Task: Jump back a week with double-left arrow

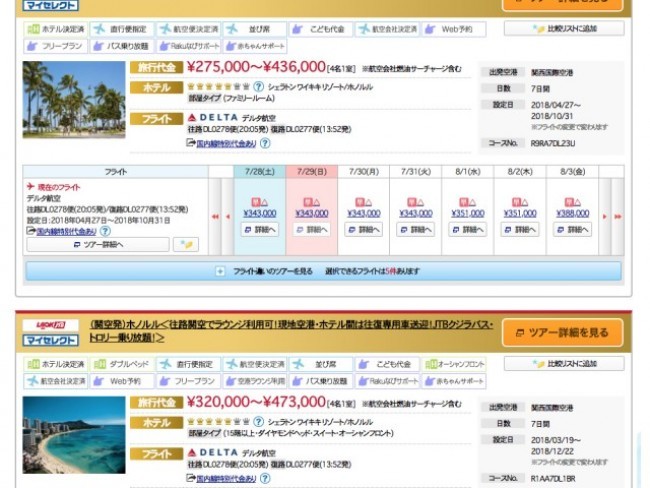Action: [x=215, y=216]
